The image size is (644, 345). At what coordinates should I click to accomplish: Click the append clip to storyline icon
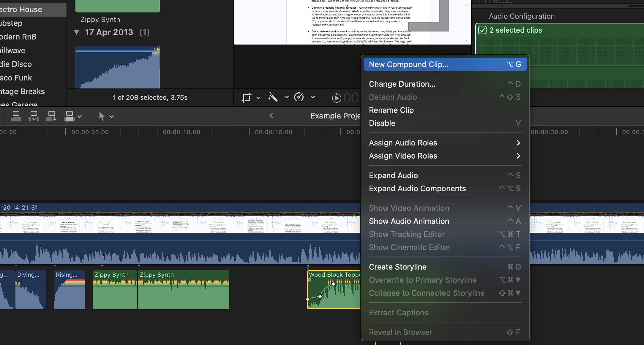pyautogui.click(x=51, y=116)
